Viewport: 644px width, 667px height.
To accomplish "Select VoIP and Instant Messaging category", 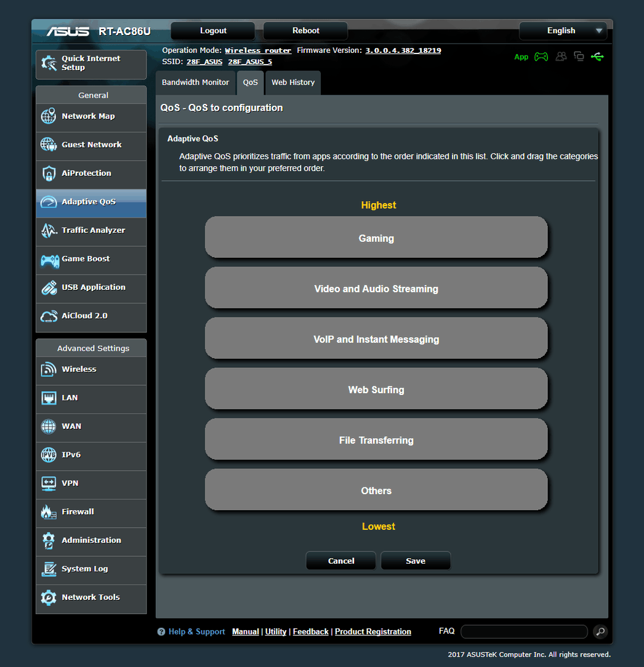I will tap(376, 338).
